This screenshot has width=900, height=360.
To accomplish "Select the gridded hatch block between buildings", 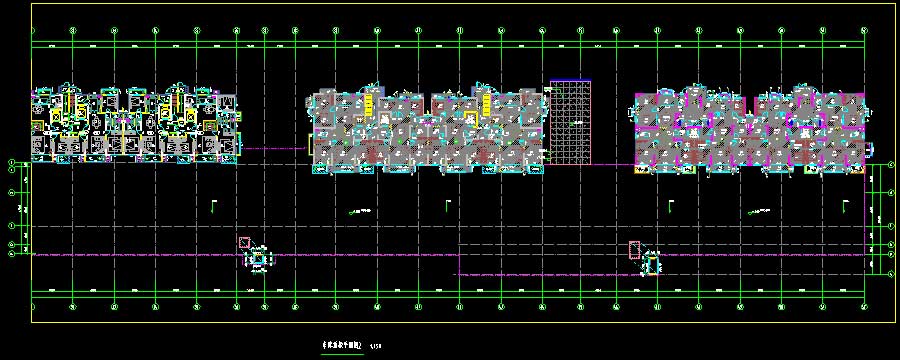I will (571, 123).
